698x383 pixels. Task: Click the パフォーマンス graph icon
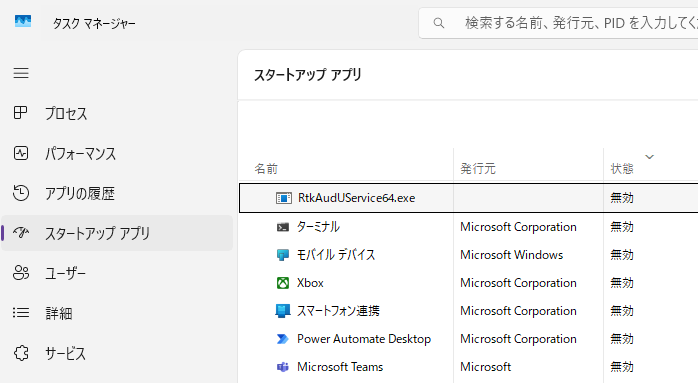pos(20,153)
